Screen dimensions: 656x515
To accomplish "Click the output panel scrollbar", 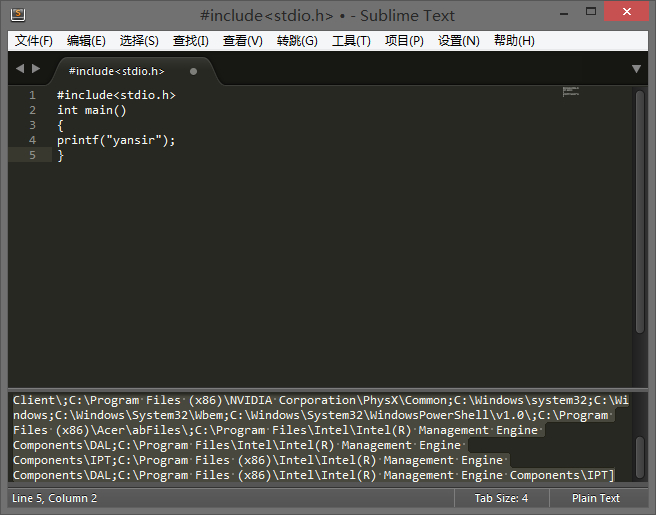I will pos(640,457).
